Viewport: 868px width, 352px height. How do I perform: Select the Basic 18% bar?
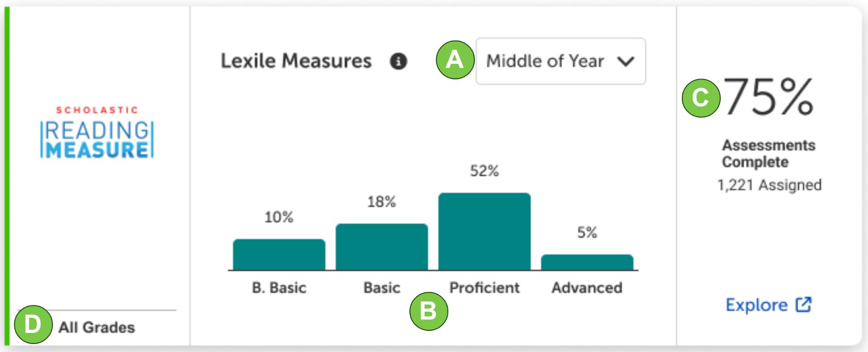click(x=381, y=247)
